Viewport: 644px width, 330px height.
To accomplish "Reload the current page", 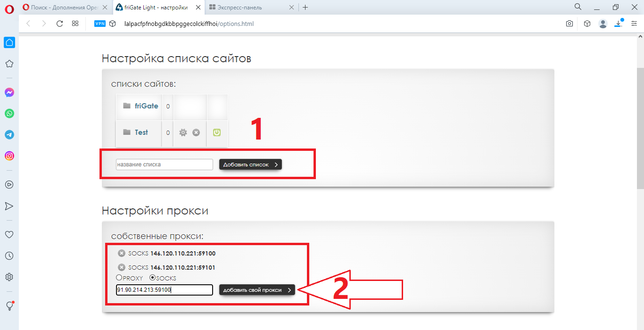I will [x=59, y=23].
